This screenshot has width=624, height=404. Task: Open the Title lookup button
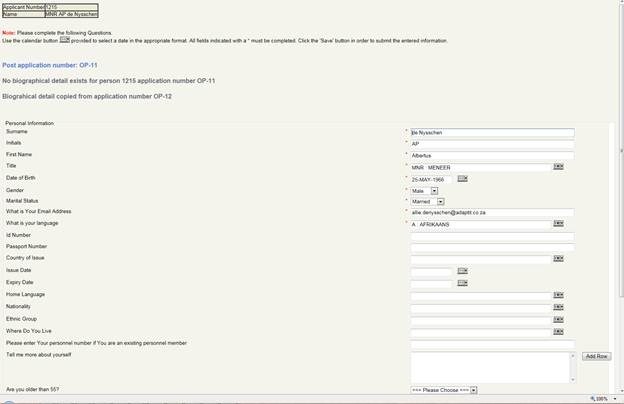pyautogui.click(x=558, y=167)
